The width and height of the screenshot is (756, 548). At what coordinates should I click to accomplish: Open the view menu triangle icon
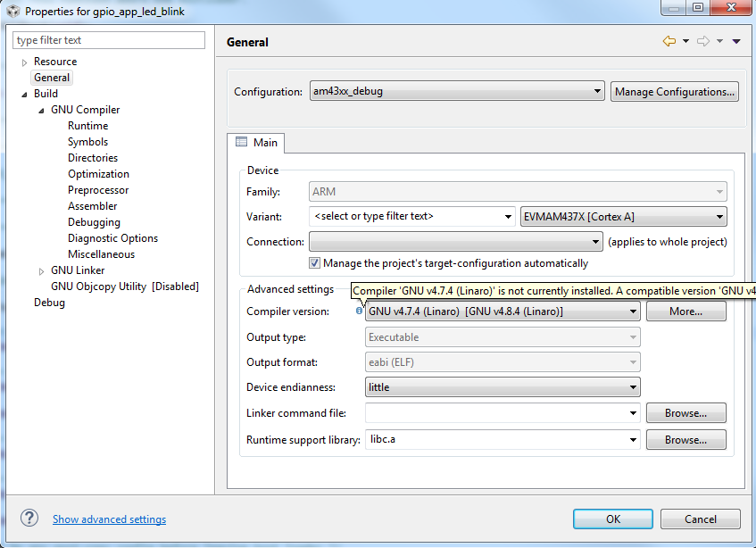(x=735, y=41)
